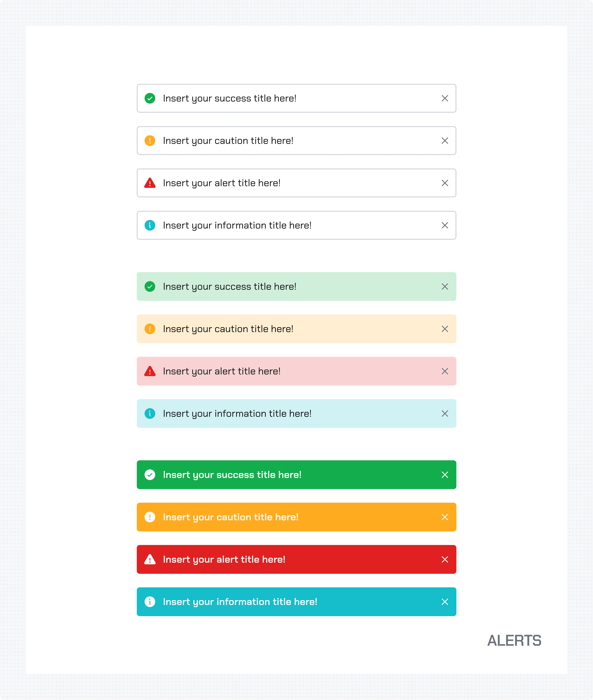Viewport: 593px width, 700px height.
Task: Click checkmark icon in light green success alert
Action: (x=150, y=287)
